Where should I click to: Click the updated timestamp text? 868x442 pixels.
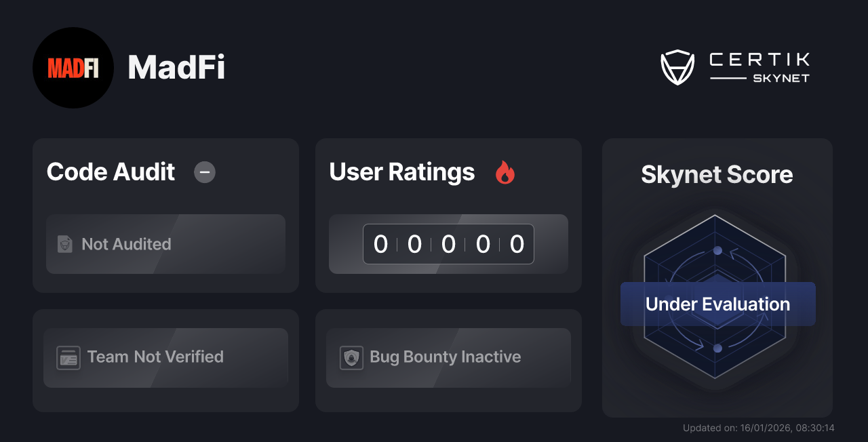758,428
